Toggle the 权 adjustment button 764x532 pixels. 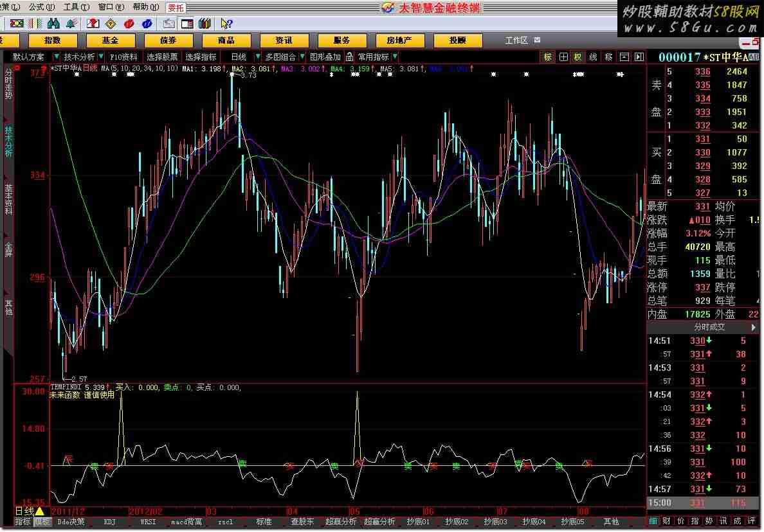(578, 57)
